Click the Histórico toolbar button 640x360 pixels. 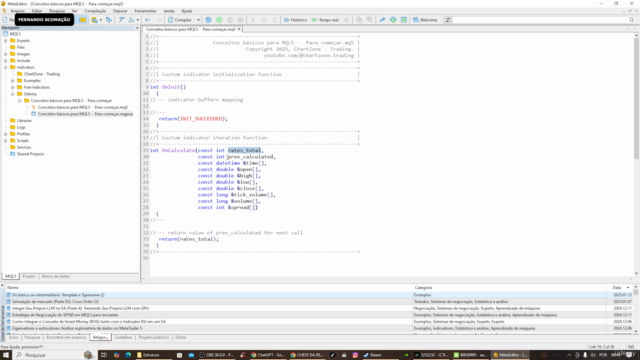point(295,20)
